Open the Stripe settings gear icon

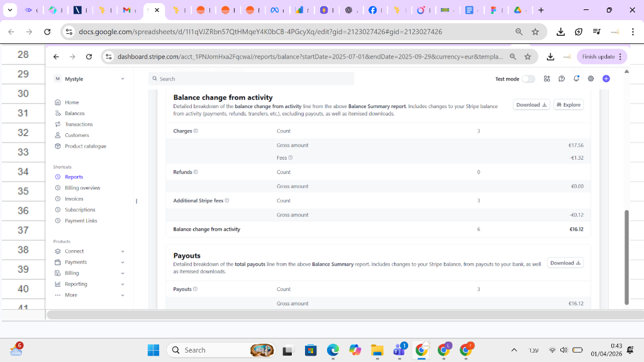591,79
